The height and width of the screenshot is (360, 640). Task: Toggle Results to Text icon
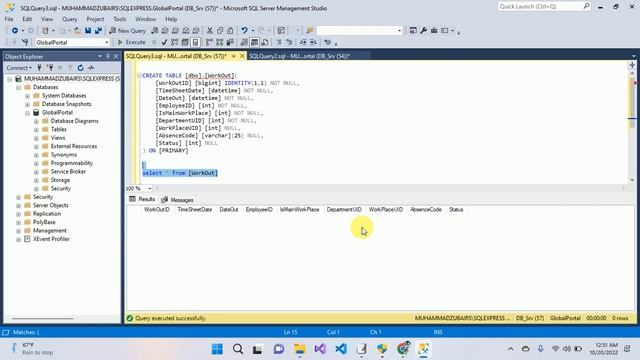click(x=244, y=42)
